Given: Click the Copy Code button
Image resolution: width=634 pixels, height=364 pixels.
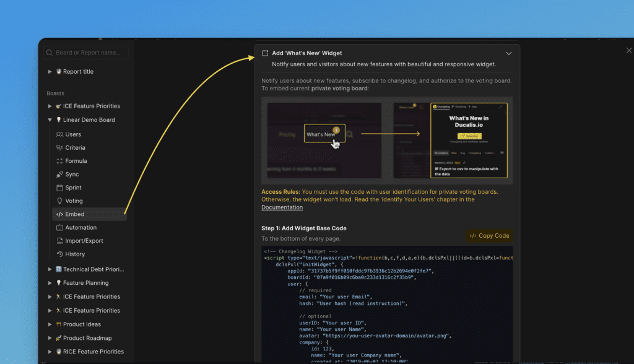Looking at the screenshot, I should (x=489, y=236).
